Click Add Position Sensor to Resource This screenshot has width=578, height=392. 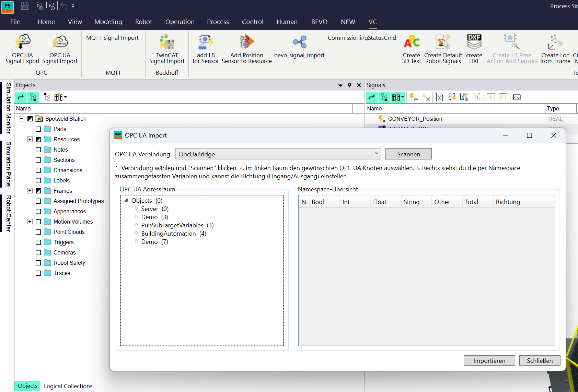point(246,49)
